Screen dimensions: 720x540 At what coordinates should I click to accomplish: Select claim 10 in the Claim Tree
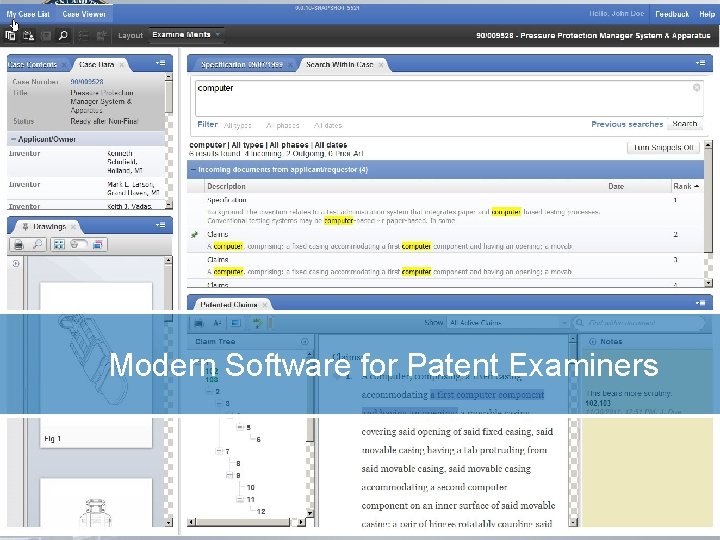click(x=250, y=487)
